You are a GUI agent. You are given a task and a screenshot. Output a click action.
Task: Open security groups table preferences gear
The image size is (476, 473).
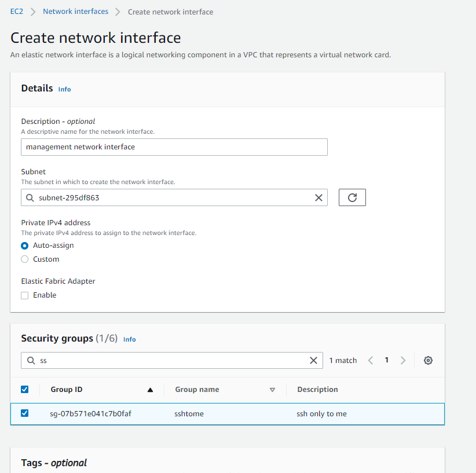click(x=428, y=360)
